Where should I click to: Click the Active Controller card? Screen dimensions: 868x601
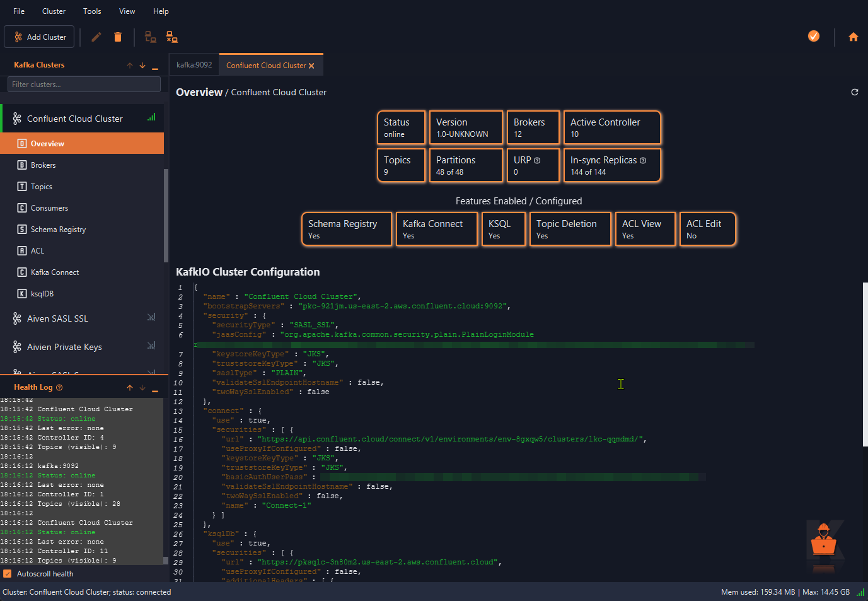(x=612, y=127)
